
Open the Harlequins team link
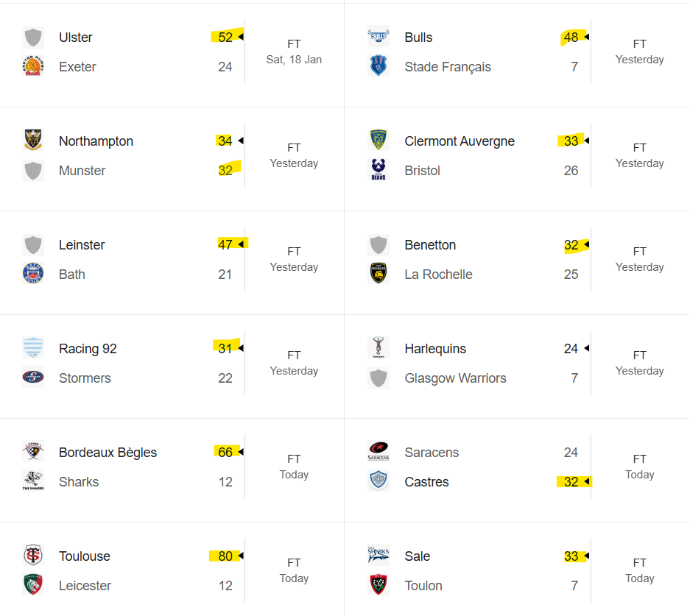(x=435, y=349)
